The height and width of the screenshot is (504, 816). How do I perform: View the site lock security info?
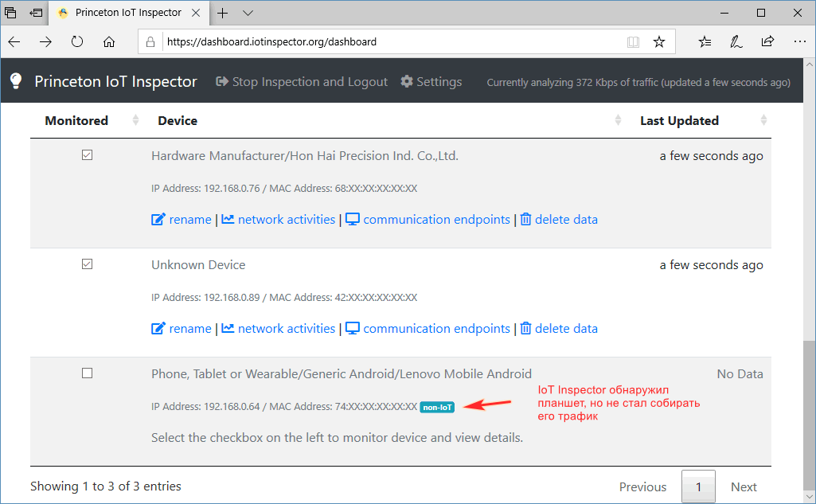click(x=150, y=42)
